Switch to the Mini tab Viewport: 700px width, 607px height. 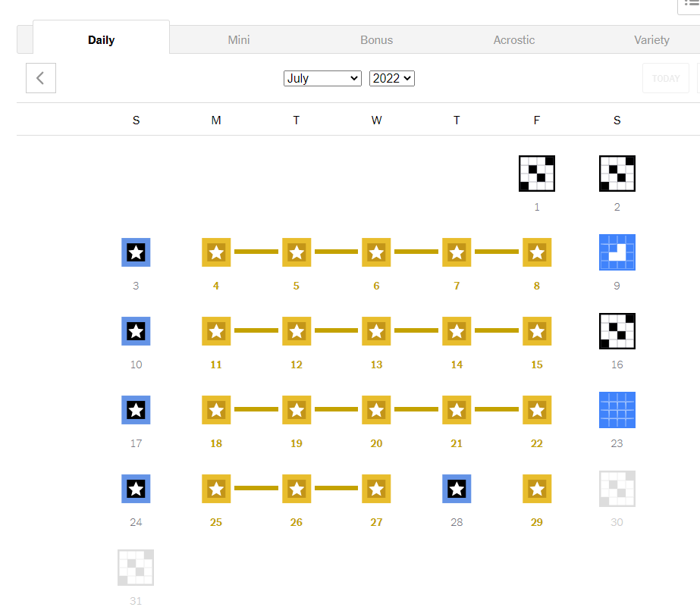click(238, 39)
